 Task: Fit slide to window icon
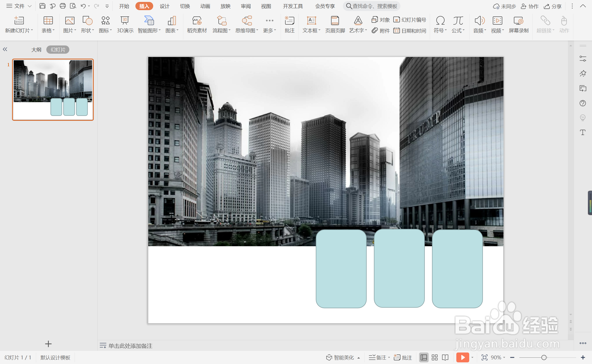(x=484, y=357)
